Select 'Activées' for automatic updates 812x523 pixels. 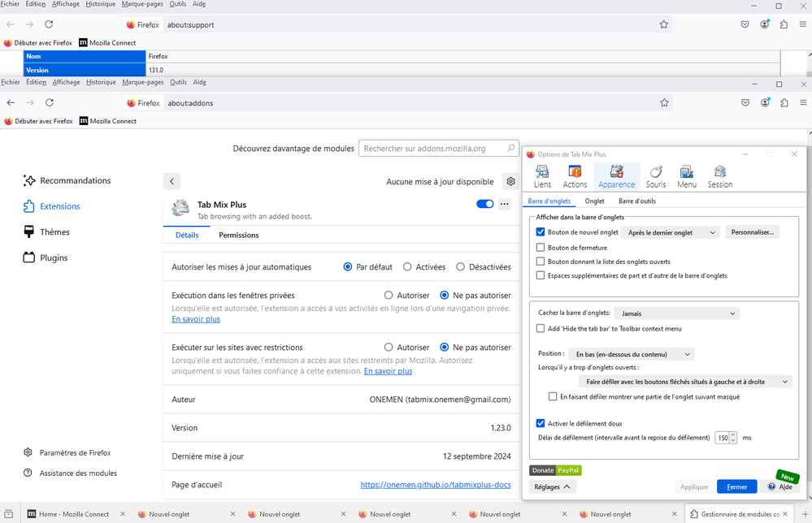(x=407, y=267)
